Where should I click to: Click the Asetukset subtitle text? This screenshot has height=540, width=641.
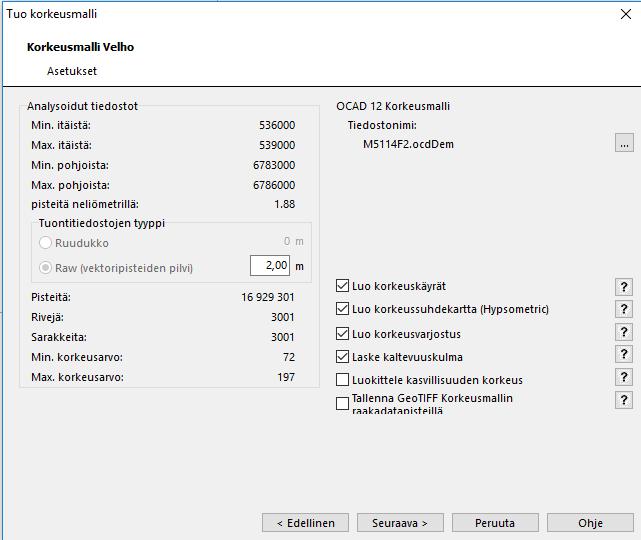point(72,71)
